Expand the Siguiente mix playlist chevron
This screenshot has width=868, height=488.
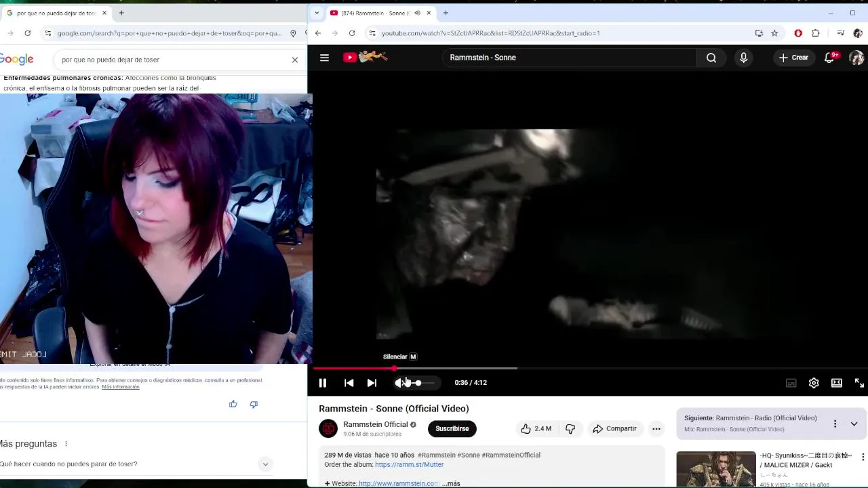point(854,424)
